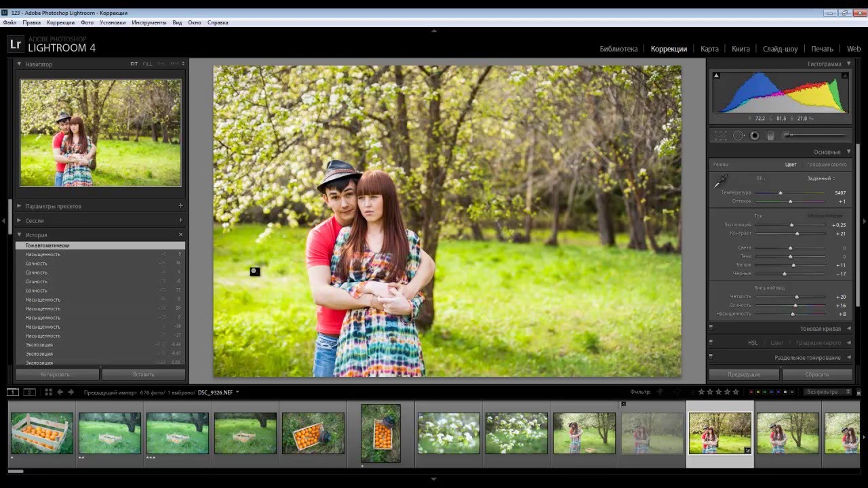
Task: Go back using the filmstrip left arrow
Action: 60,392
